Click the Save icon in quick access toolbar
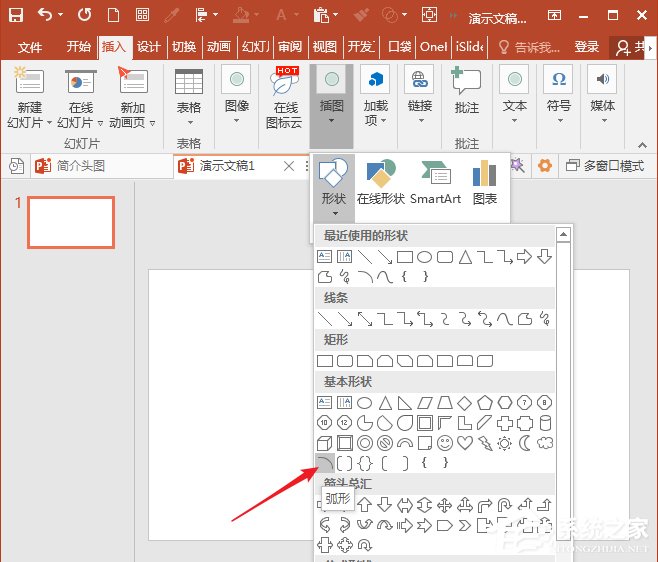The width and height of the screenshot is (658, 562). coord(16,15)
